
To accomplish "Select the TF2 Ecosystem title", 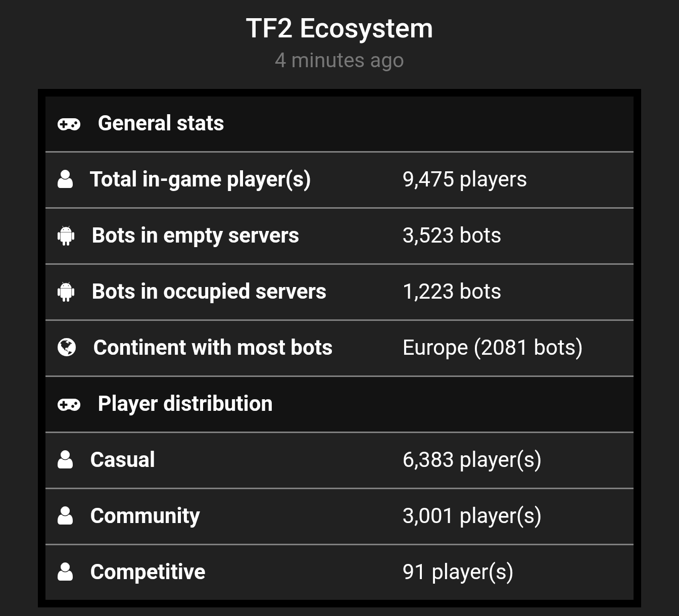I will click(x=339, y=28).
